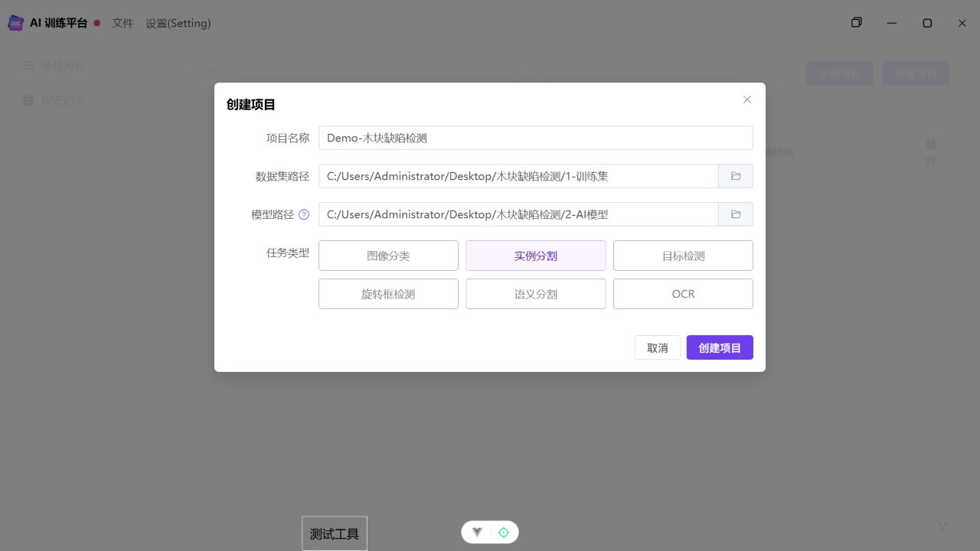This screenshot has width=980, height=551.
Task: Minimize the AI 训练平台 window
Action: (892, 23)
